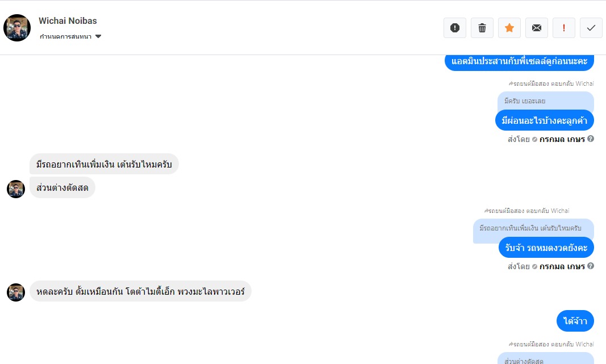The width and height of the screenshot is (606, 364).
Task: Click help icon beside second กรกมล เกษร
Action: tap(591, 266)
